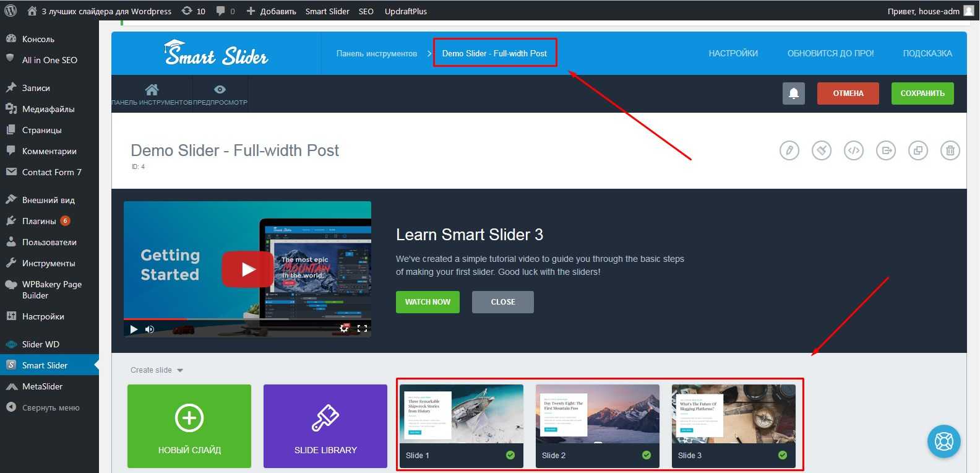Click the clear cache broom icon
The image size is (980, 473).
[x=822, y=150]
